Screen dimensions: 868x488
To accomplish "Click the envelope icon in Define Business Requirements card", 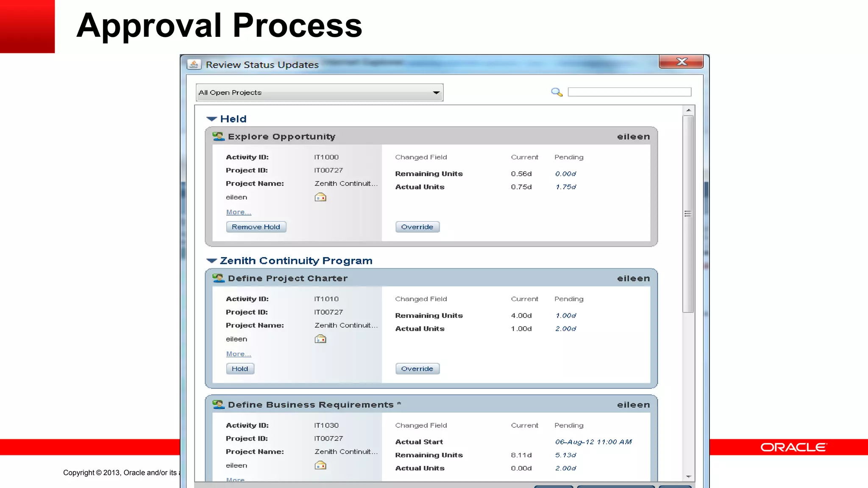I will [320, 465].
